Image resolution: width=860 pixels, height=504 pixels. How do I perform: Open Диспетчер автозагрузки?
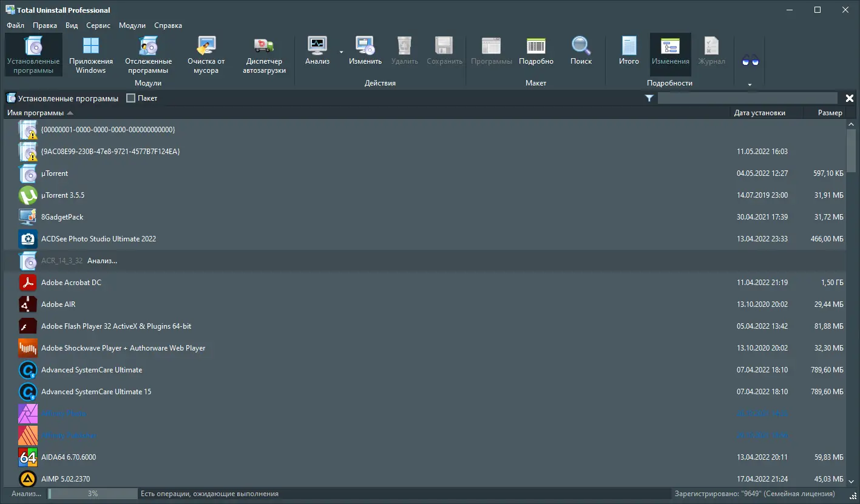point(264,55)
